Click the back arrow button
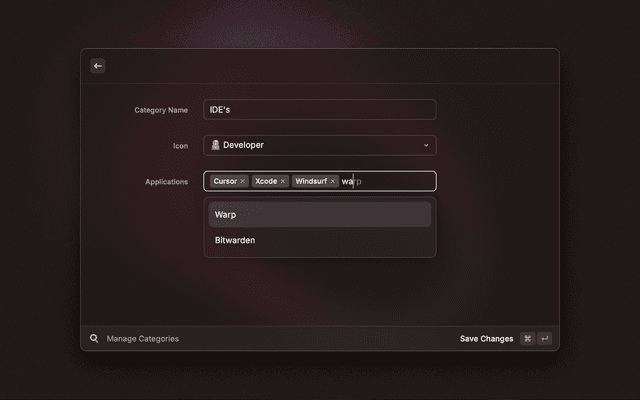Image resolution: width=640 pixels, height=400 pixels. click(x=98, y=66)
